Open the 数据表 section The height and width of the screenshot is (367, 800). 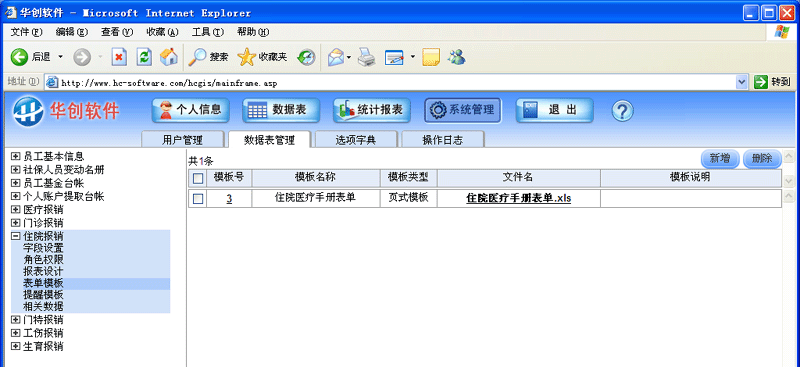[281, 110]
